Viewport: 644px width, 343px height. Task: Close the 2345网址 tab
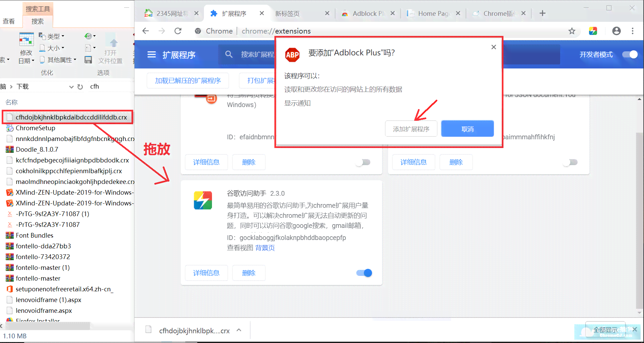click(197, 13)
